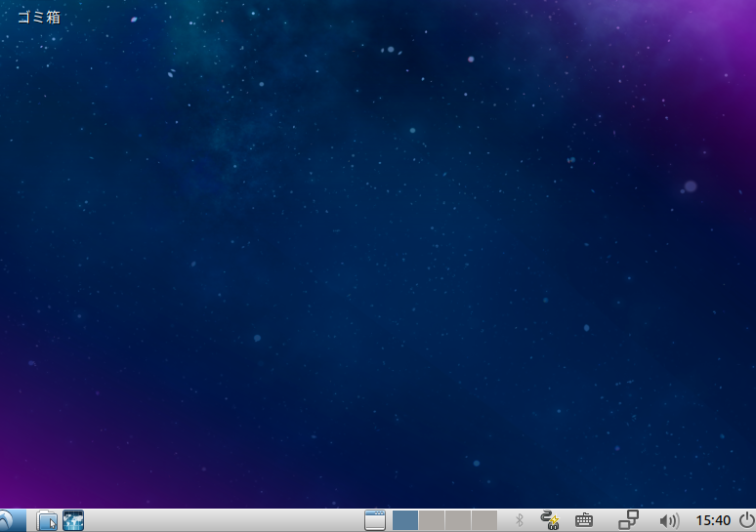Viewport: 756px width, 532px height.
Task: Open the Lubuntu start menu
Action: [12, 520]
